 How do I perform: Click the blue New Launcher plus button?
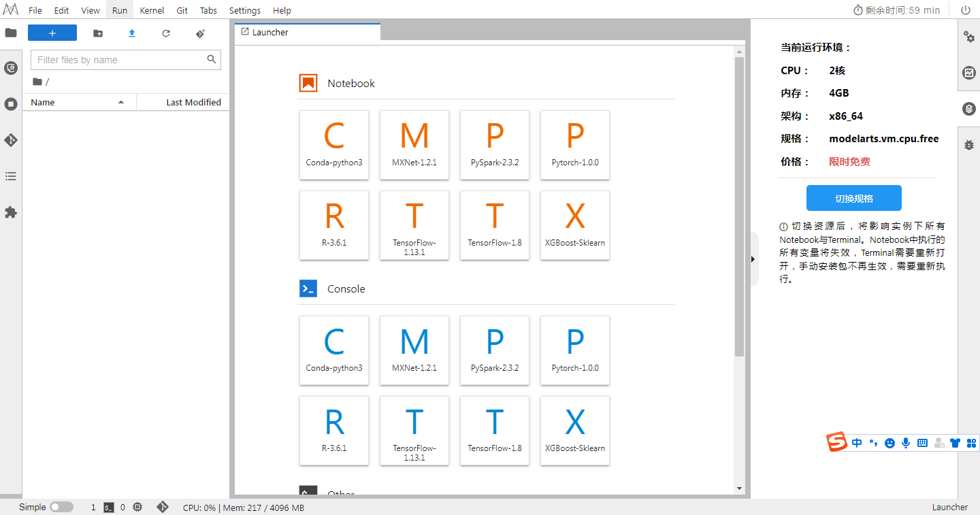[x=52, y=33]
